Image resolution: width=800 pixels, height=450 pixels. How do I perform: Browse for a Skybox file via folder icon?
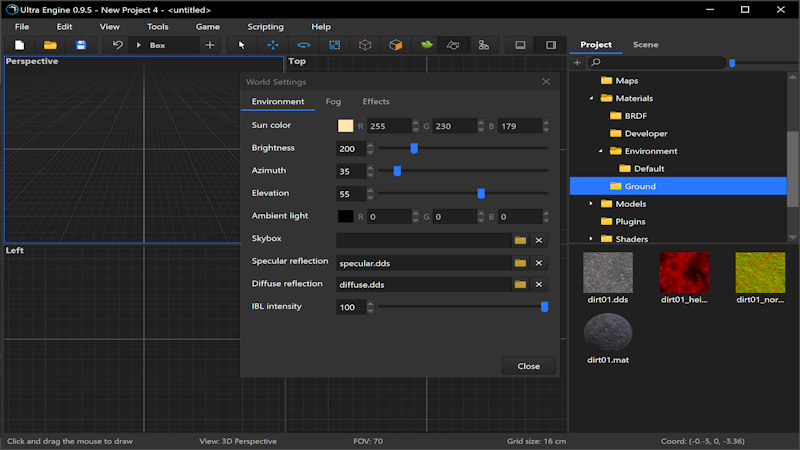click(520, 240)
